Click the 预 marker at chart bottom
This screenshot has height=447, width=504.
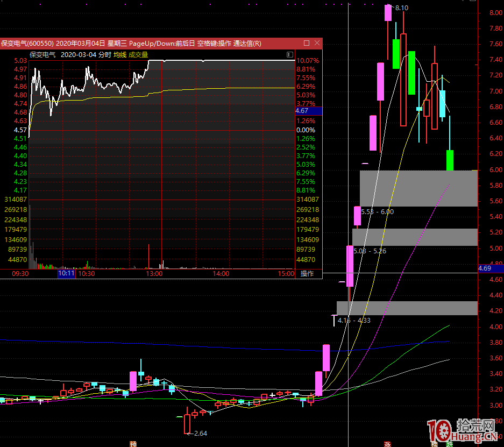click(133, 444)
